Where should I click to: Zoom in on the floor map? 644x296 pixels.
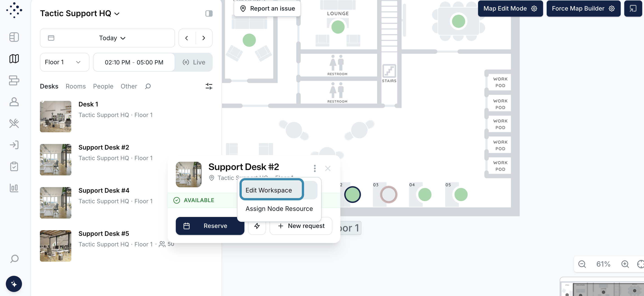click(x=625, y=264)
